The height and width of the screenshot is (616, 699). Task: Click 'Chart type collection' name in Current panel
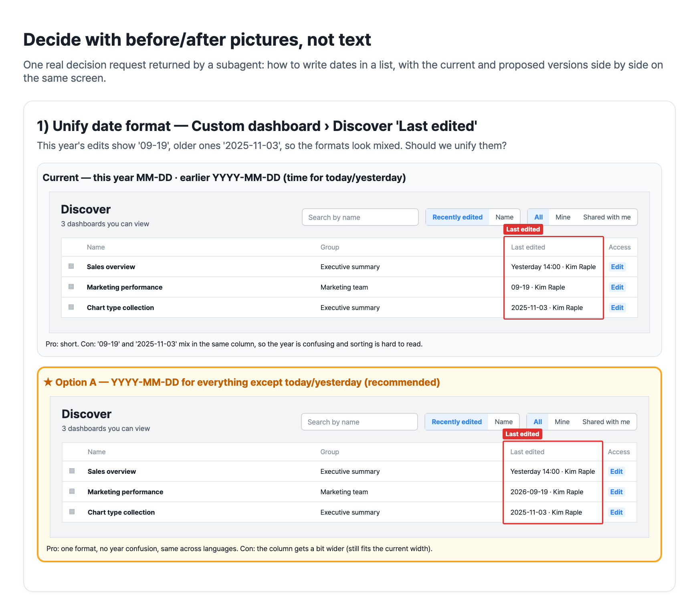pyautogui.click(x=120, y=308)
